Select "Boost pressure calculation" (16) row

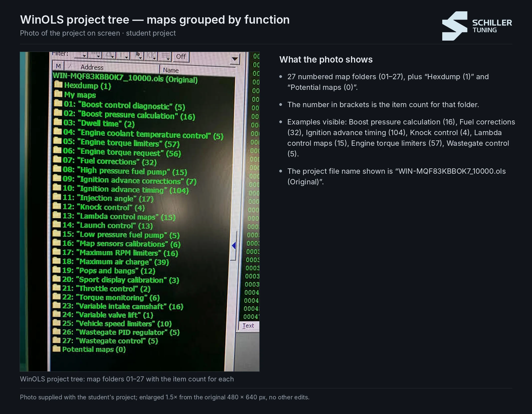(124, 114)
